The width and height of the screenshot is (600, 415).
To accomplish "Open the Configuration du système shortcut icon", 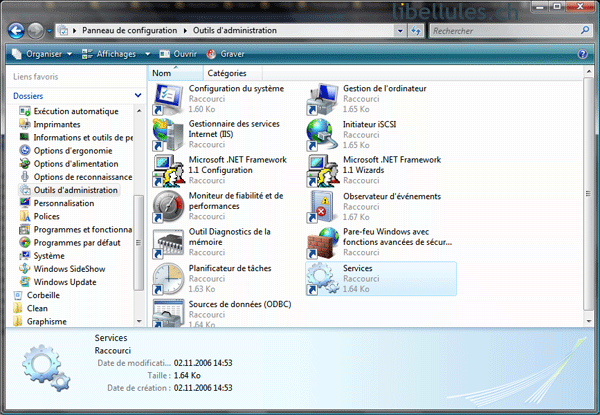I will tap(168, 99).
